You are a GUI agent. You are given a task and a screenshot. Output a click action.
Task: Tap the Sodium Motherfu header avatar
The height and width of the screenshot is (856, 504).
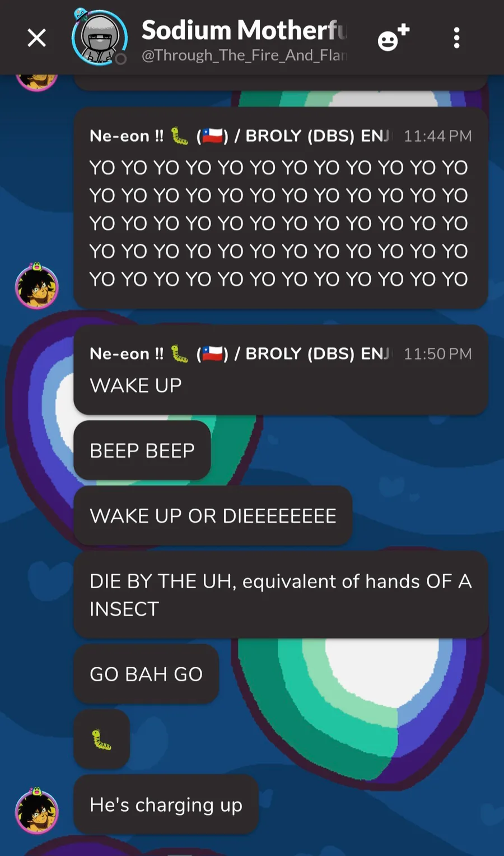click(x=100, y=38)
